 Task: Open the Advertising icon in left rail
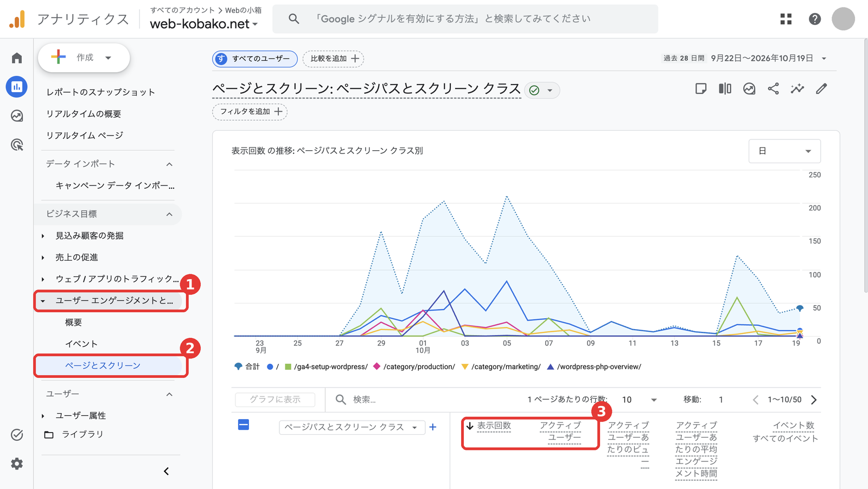coord(17,145)
